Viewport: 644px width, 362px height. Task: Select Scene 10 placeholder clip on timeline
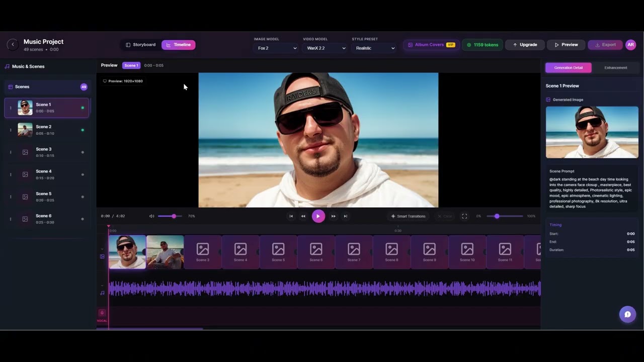467,252
